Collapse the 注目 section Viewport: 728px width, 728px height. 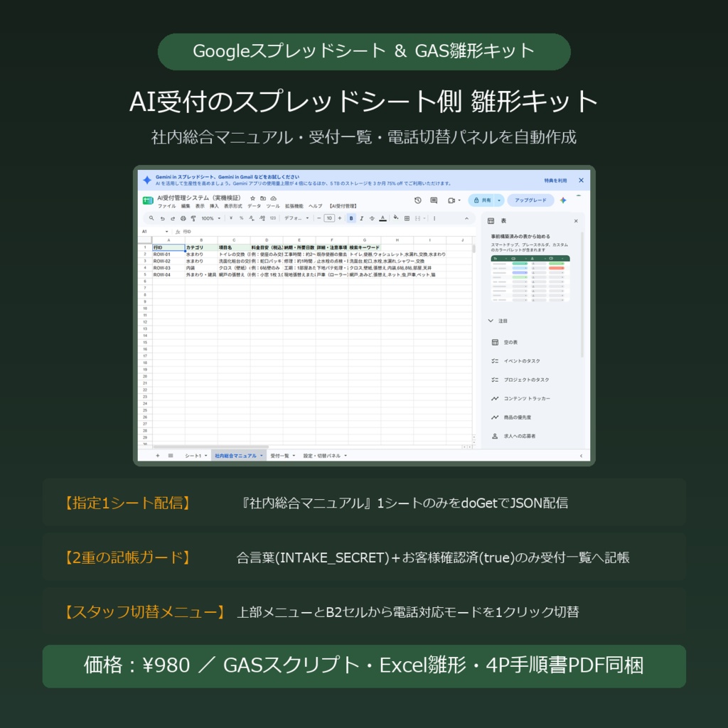click(491, 321)
